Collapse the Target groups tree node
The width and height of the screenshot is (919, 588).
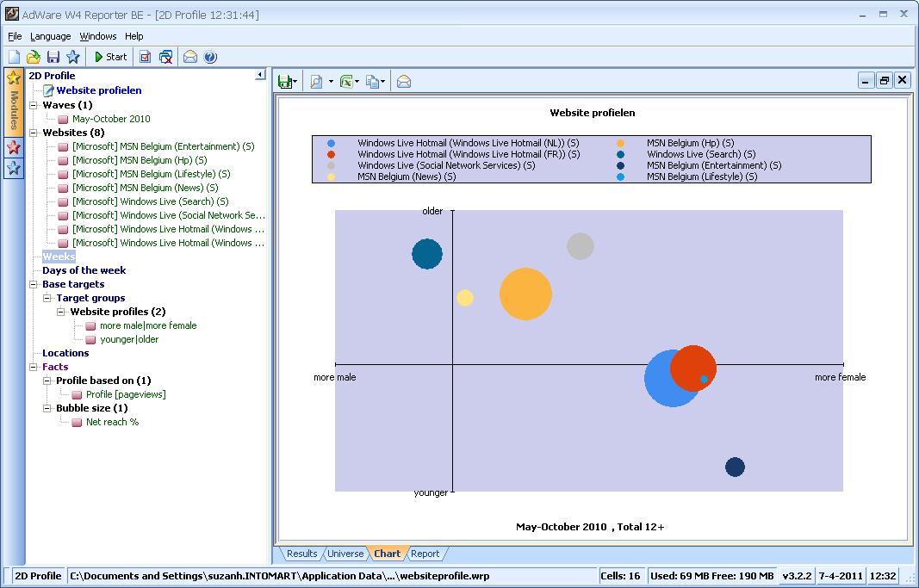47,298
